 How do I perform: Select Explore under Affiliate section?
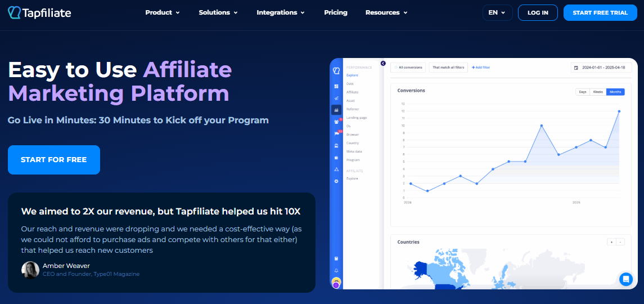tap(352, 178)
